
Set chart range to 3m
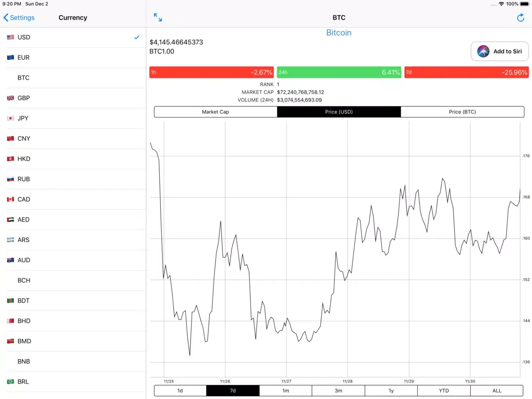tap(338, 391)
